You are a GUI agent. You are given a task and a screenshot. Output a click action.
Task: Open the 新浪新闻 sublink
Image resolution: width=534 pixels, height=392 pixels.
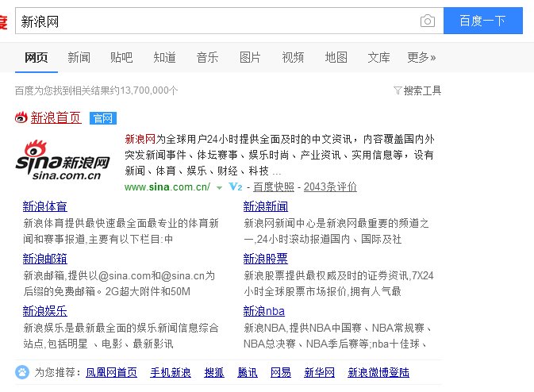pos(266,206)
